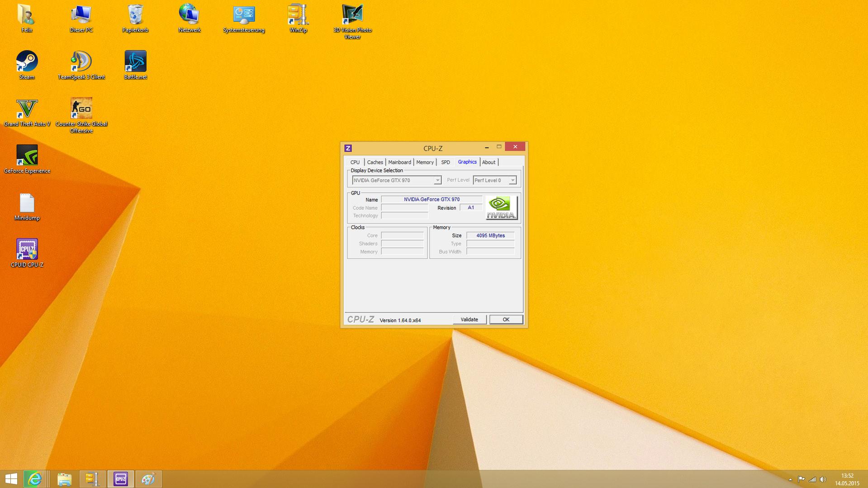This screenshot has height=488, width=868.
Task: Launch WinZip from the desktop
Action: tap(298, 19)
